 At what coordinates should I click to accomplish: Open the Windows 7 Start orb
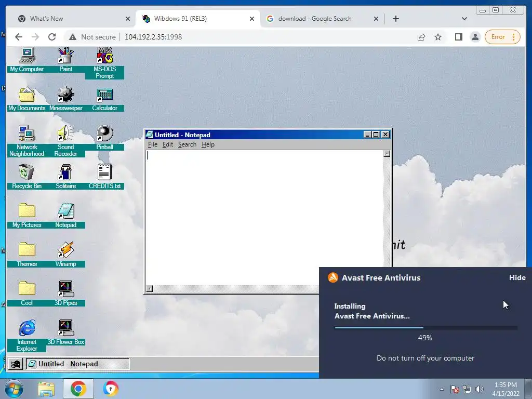click(x=14, y=389)
